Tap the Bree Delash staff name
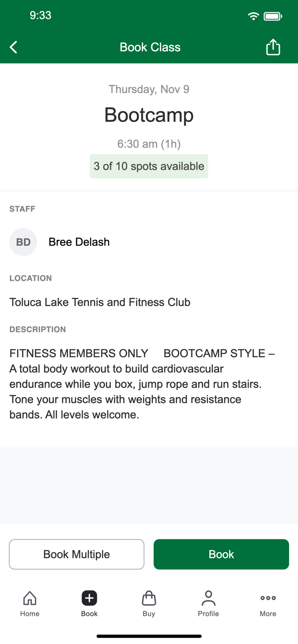 (x=79, y=242)
